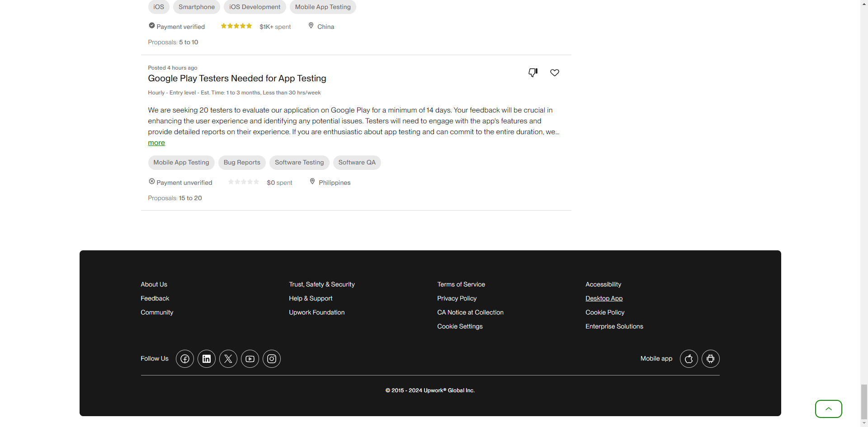View the Privacy Policy
Image resolution: width=868 pixels, height=427 pixels.
coord(457,299)
